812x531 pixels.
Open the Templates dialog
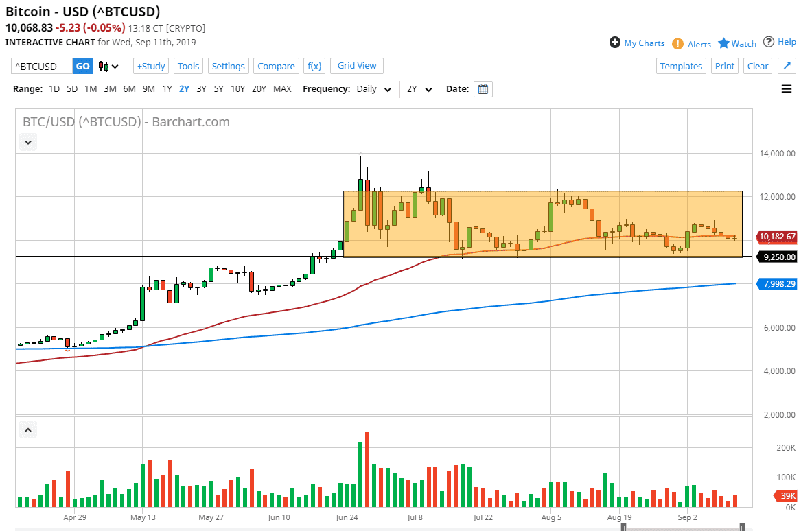681,66
